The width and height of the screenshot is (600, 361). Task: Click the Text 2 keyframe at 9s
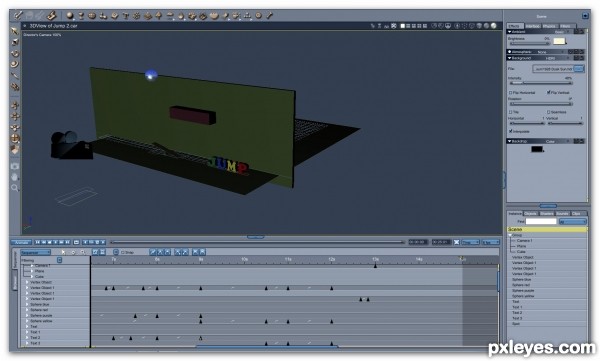coord(201,338)
